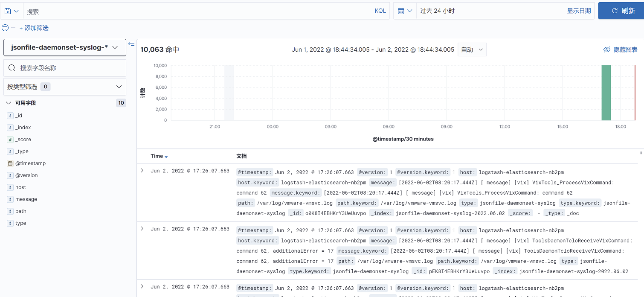Image resolution: width=644 pixels, height=297 pixels.
Task: Toggle KQL query language switch
Action: pyautogui.click(x=380, y=11)
